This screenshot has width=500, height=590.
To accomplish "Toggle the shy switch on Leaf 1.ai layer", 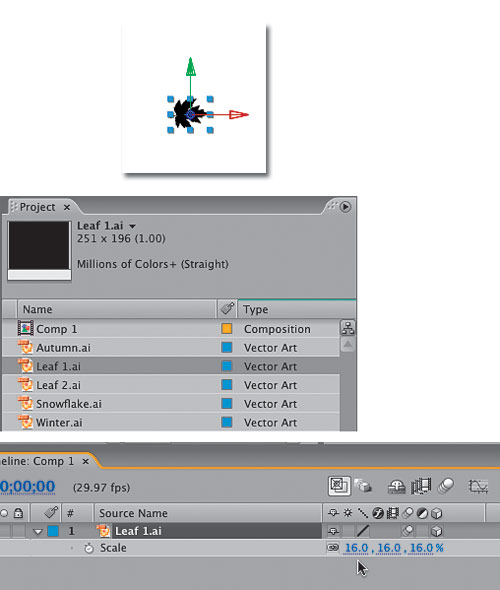I will (333, 531).
